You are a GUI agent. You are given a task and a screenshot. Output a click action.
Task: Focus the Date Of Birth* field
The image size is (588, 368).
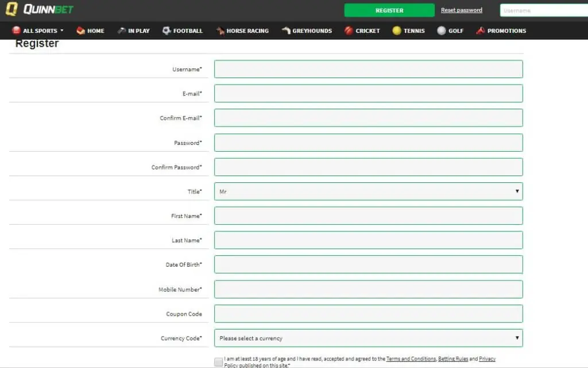click(368, 264)
